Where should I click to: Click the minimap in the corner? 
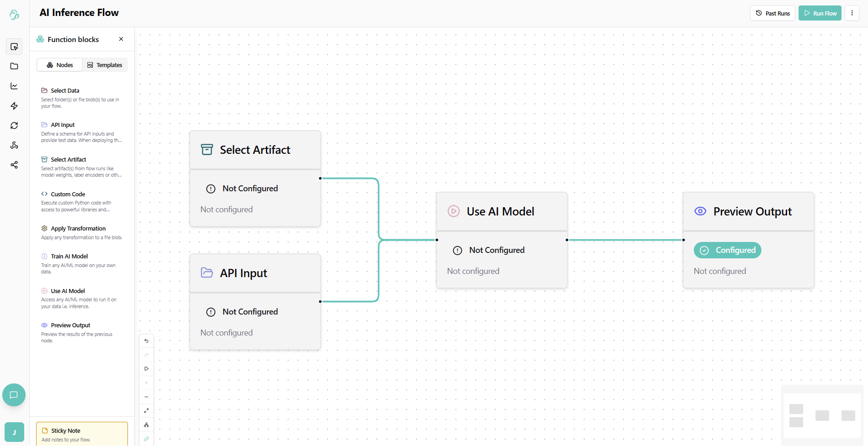coord(821,415)
